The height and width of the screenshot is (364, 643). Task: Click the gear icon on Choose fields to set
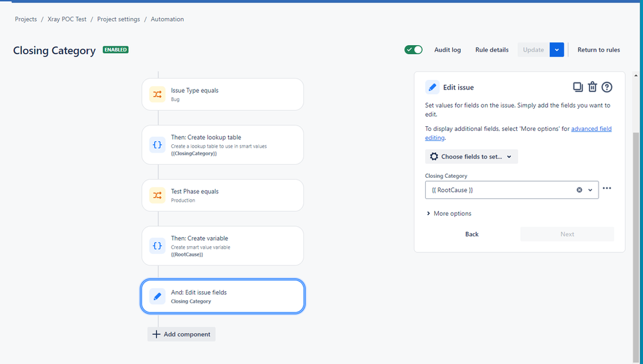point(434,157)
